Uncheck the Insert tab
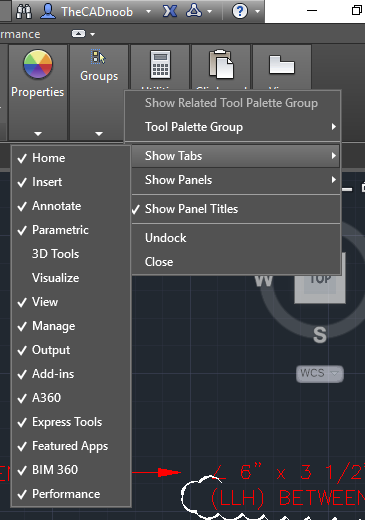 tap(71, 182)
